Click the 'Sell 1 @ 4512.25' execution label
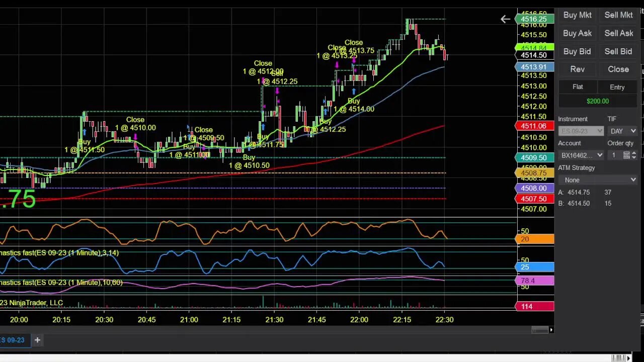Viewport: 644px width, 362px height. coord(277,77)
